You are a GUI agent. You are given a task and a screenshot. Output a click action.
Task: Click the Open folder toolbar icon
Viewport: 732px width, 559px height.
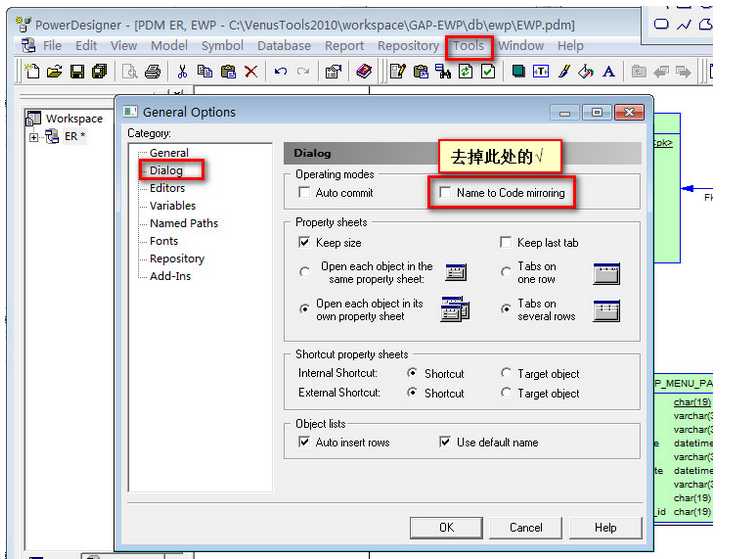(55, 71)
